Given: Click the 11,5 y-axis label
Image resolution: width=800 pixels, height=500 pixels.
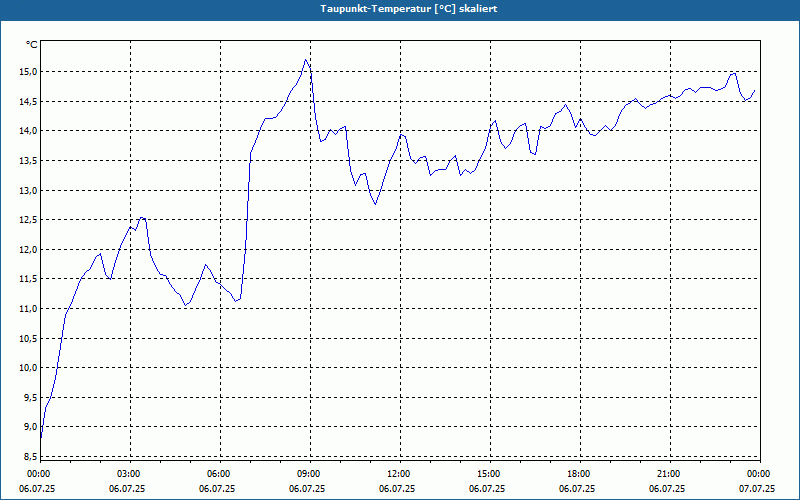Looking at the screenshot, I should [x=30, y=279].
